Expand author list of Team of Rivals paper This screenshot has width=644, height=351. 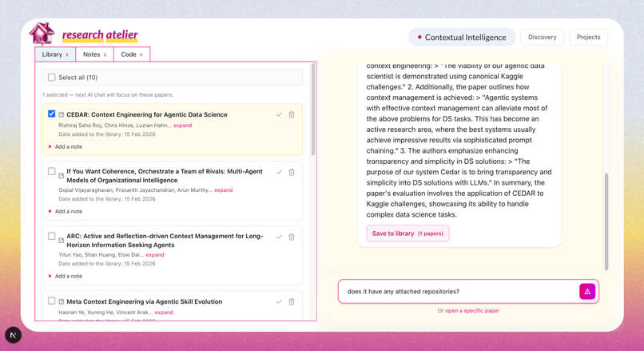coord(224,189)
